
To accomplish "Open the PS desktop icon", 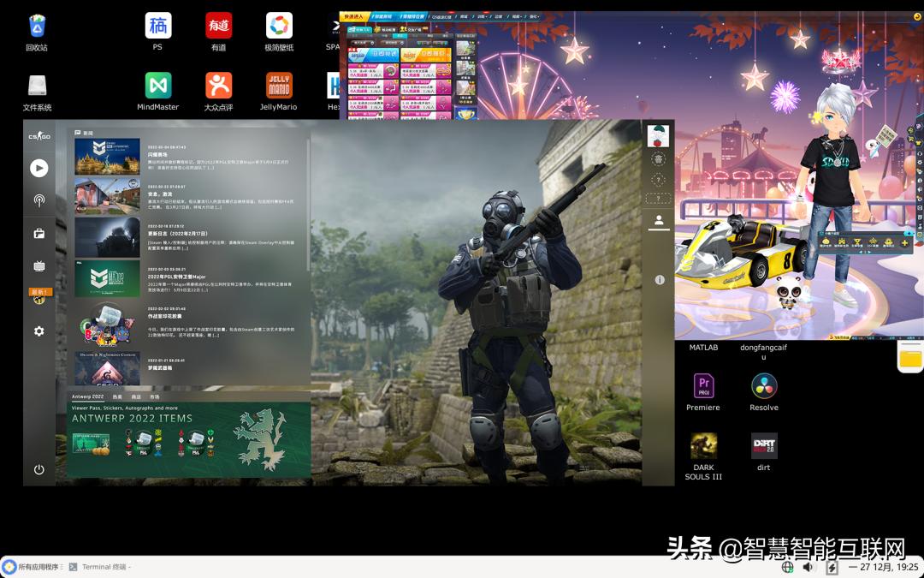I will [x=158, y=32].
